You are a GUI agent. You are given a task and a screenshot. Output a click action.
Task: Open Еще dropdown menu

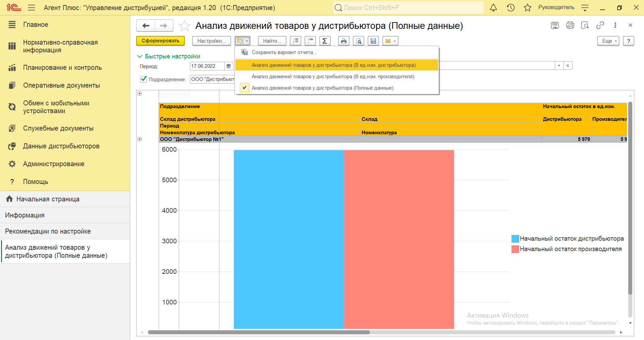[608, 41]
